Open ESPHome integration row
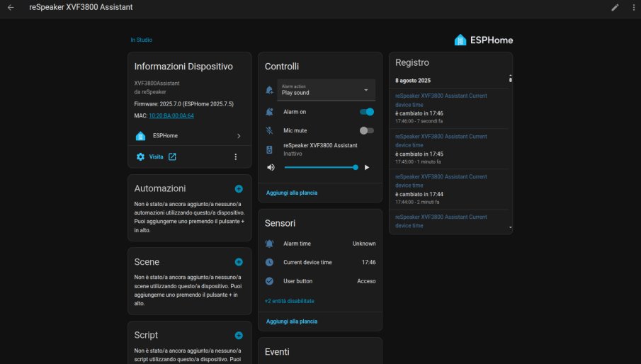 click(189, 136)
